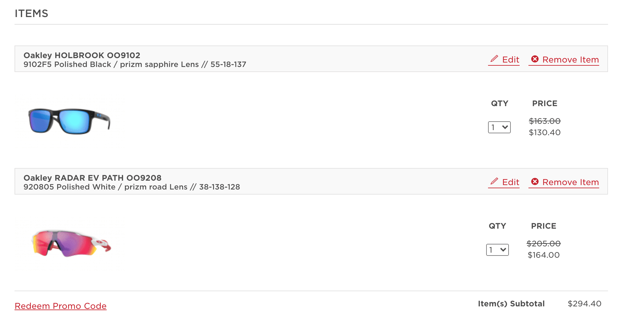Click the Oakley HOLBROOK OO9102 product title
Viewport: 644px width, 331px height.
point(82,55)
